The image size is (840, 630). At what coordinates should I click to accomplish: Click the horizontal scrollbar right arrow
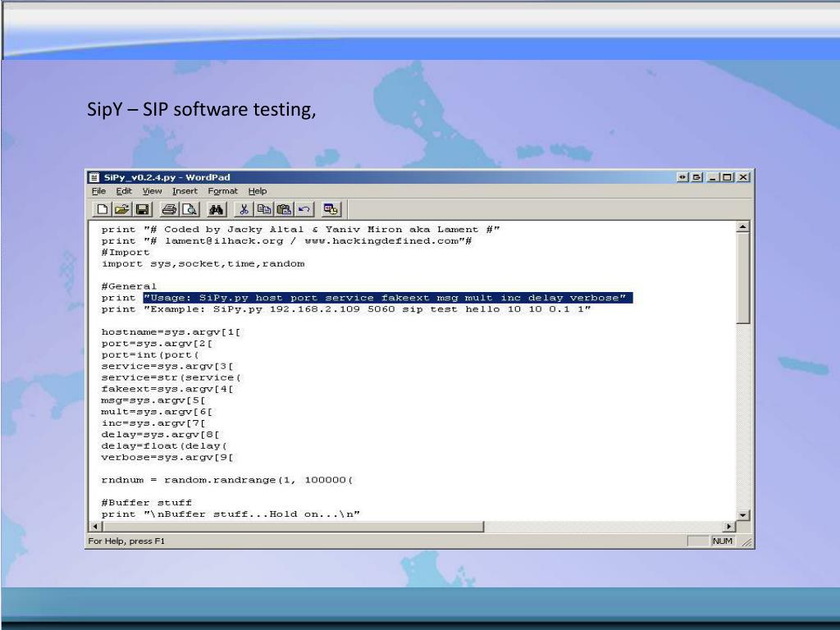click(728, 527)
